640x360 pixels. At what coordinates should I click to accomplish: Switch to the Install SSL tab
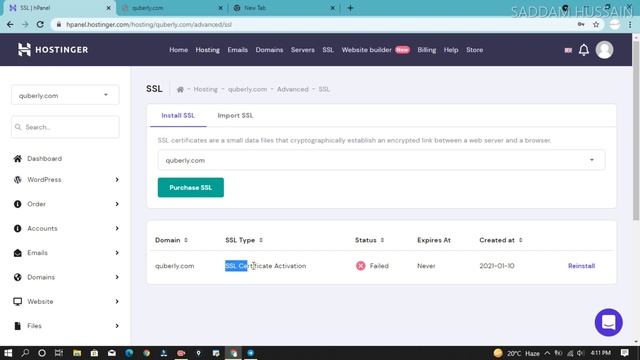coord(178,116)
